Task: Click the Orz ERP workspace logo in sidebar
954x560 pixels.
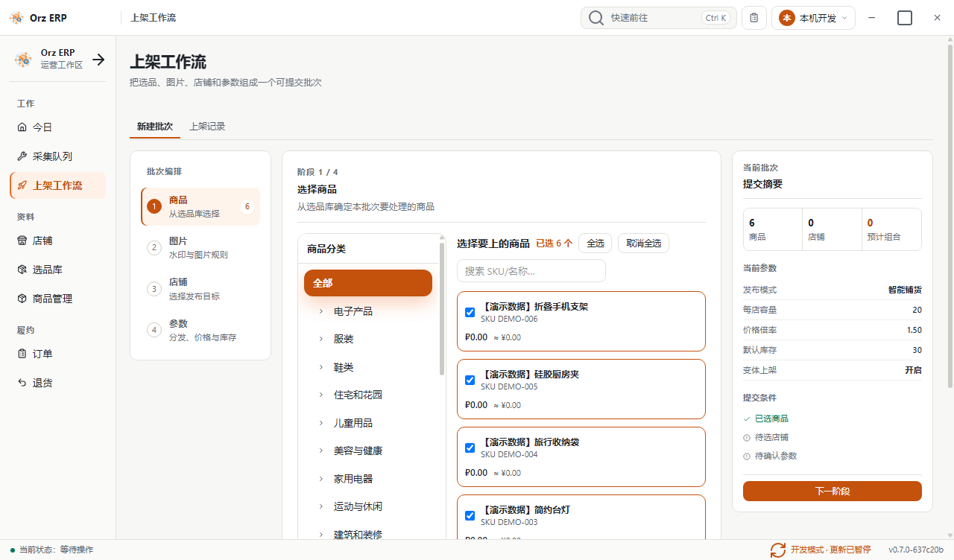Action: [23, 59]
